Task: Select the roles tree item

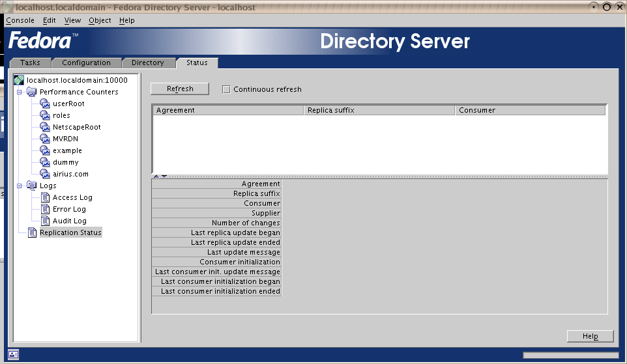Action: point(61,115)
